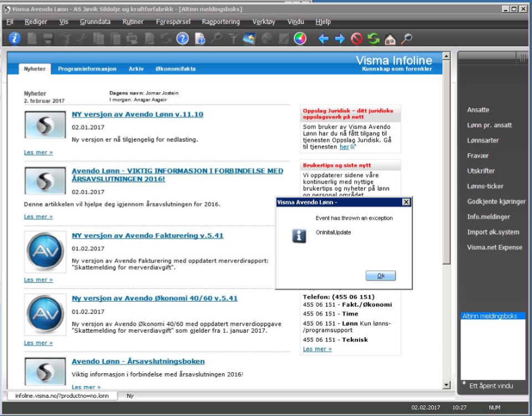Image resolution: width=532 pixels, height=416 pixels.
Task: Open the Årsavslutningen 2016 information article link
Action: (177, 175)
